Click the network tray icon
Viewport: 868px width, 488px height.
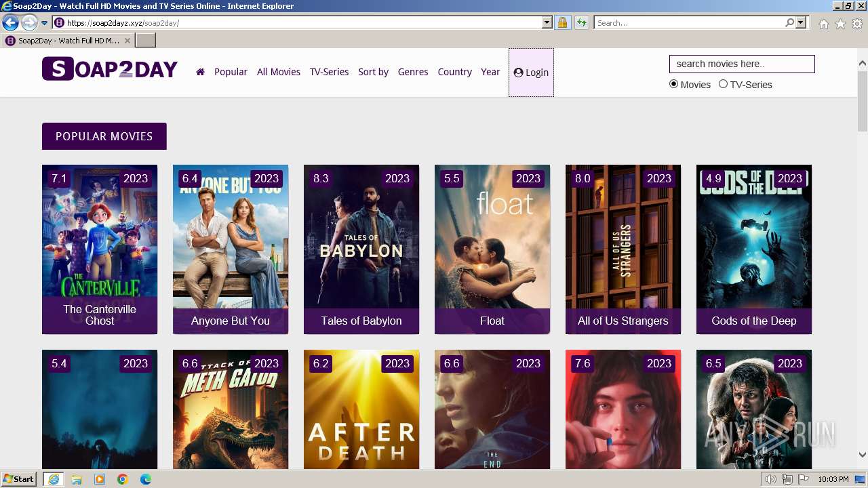pos(787,480)
